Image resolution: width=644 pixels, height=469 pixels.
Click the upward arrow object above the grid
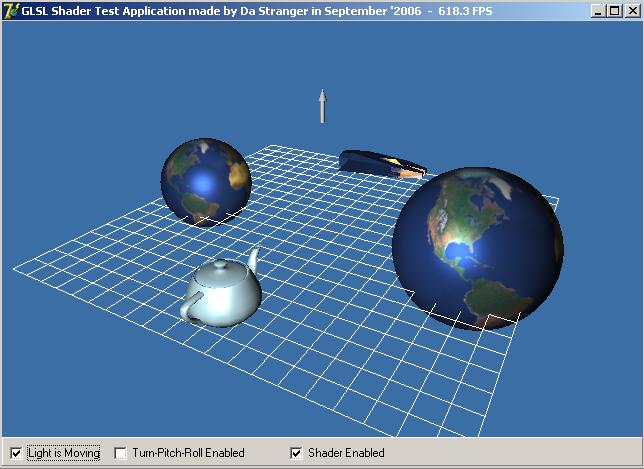pos(322,106)
